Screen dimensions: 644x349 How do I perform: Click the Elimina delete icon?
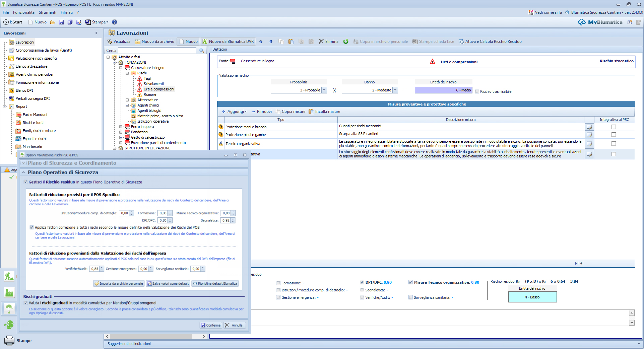click(x=321, y=42)
